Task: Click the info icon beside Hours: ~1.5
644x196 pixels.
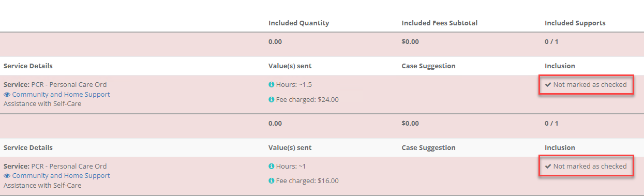Action: click(271, 84)
